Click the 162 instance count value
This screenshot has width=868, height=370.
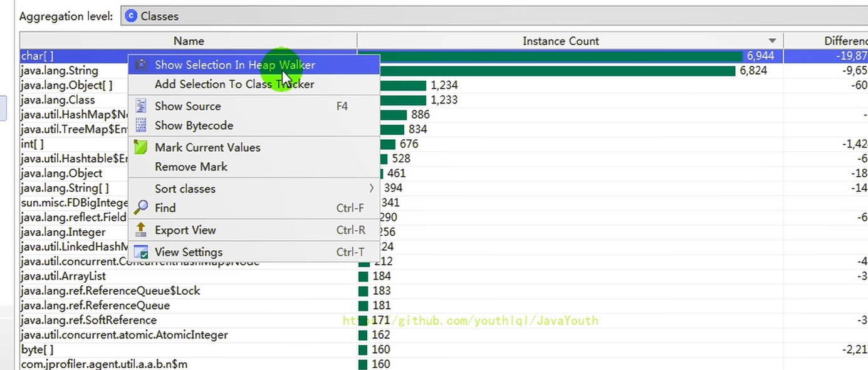[x=381, y=335]
